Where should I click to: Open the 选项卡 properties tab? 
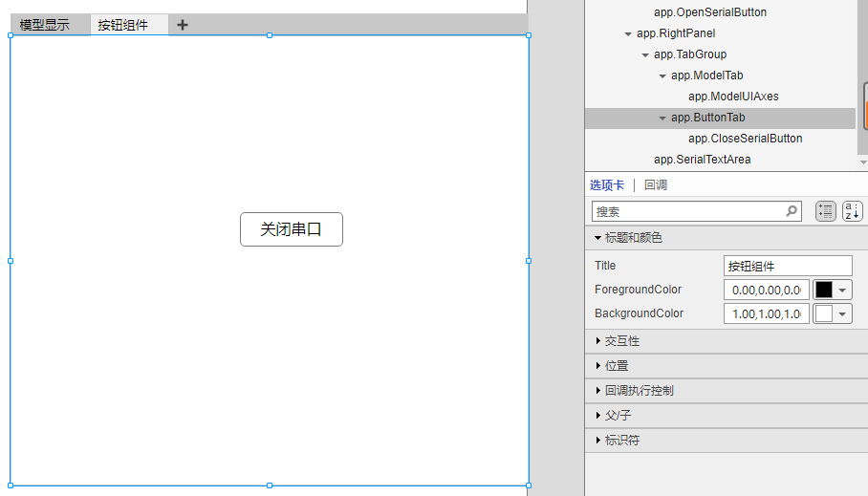pos(607,184)
